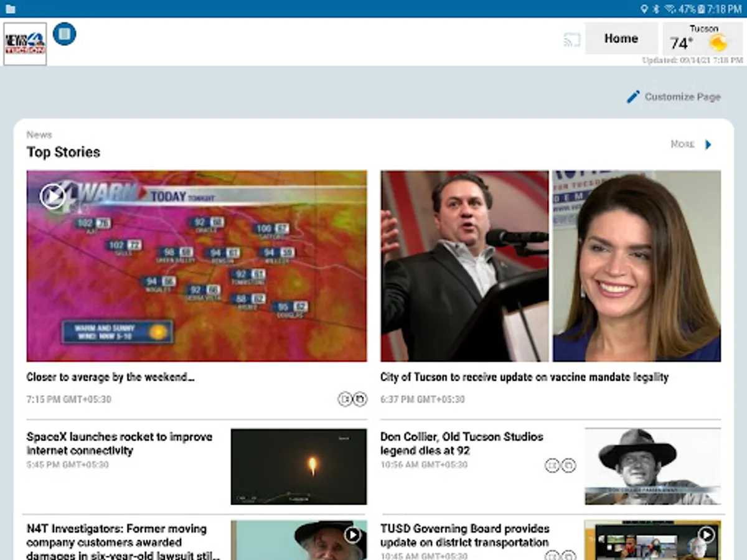
Task: Play the N4T Investigators story video
Action: [353, 534]
